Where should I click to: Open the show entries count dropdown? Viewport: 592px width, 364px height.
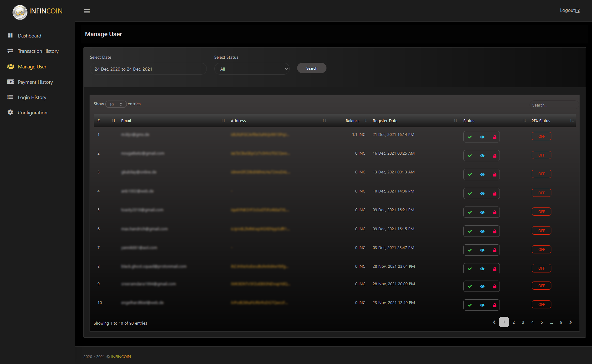tap(116, 104)
